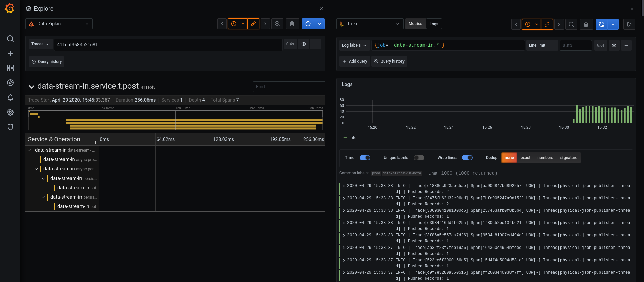Clear all queries in Zipkin pane

(x=292, y=24)
